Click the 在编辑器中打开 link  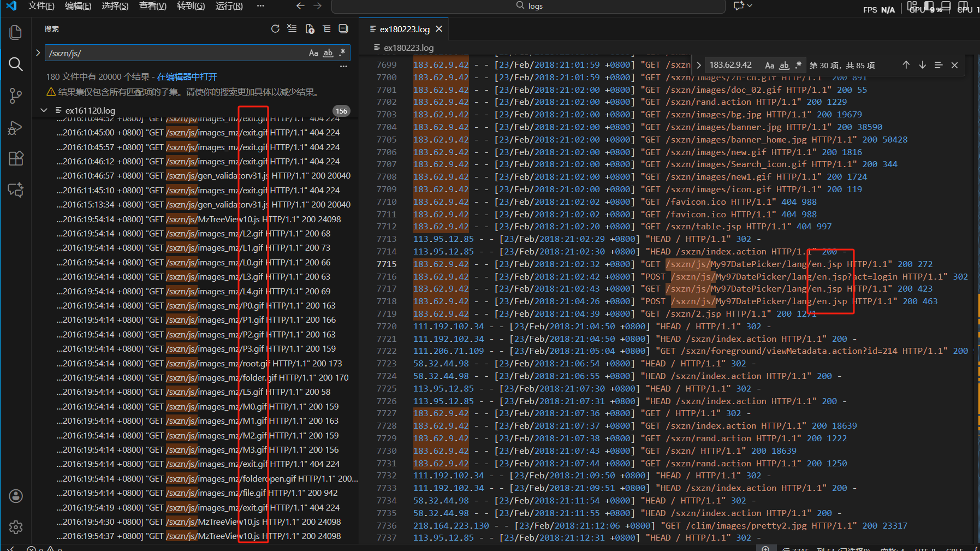pos(187,77)
